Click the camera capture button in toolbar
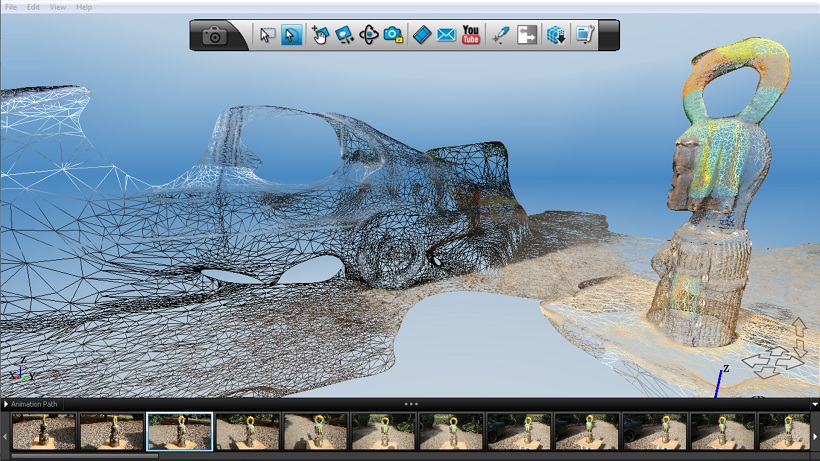Viewport: 820px width, 461px height. tap(214, 36)
